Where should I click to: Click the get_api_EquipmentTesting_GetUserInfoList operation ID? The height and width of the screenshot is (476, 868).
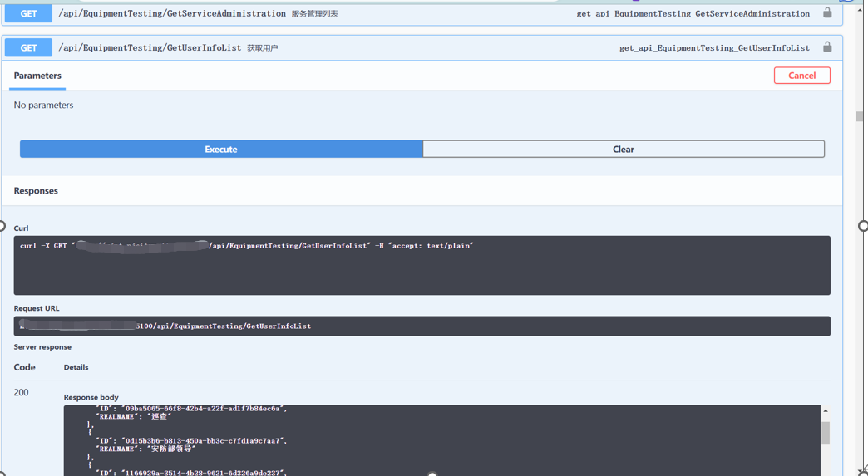tap(715, 48)
